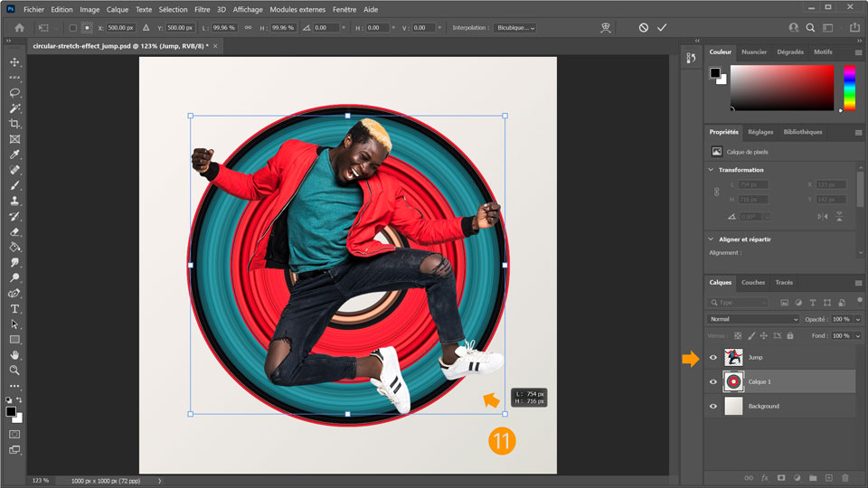Select the Clone Stamp tool
This screenshot has height=488, width=868.
(x=14, y=201)
